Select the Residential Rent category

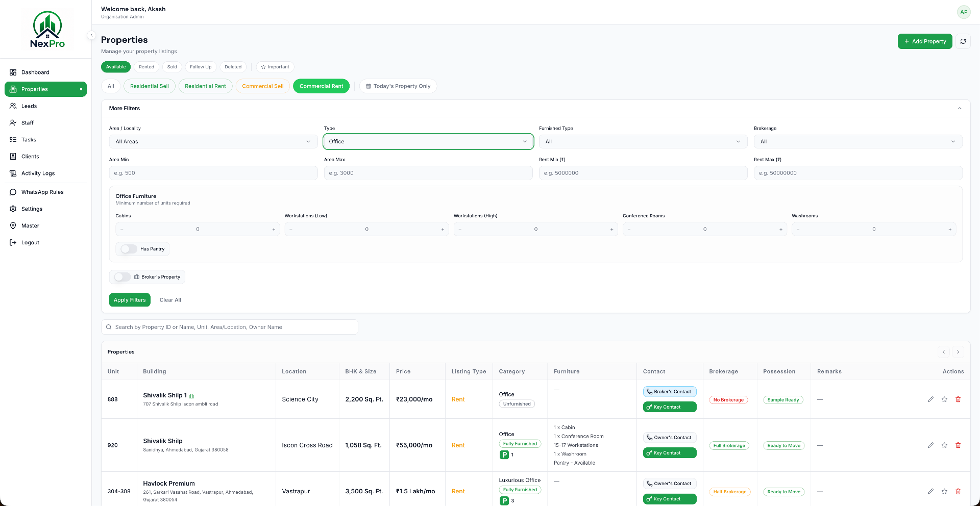coord(205,86)
